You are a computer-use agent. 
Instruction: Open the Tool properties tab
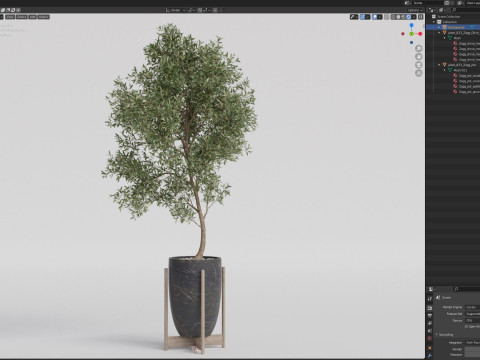[430, 299]
